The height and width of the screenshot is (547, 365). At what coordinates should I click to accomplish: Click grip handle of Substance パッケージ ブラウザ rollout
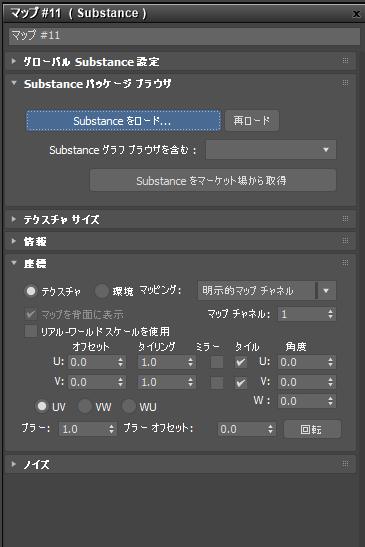point(345,83)
